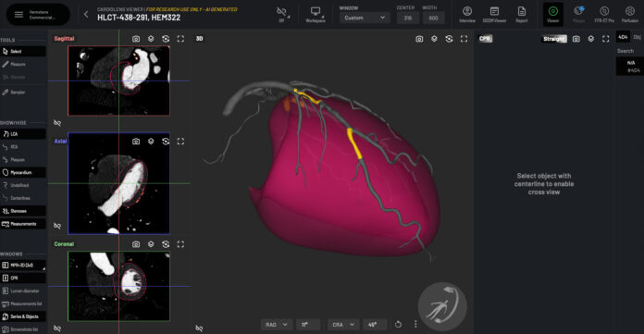Maximize the 3D view to fullscreen
Image resolution: width=644 pixels, height=334 pixels.
[x=464, y=39]
